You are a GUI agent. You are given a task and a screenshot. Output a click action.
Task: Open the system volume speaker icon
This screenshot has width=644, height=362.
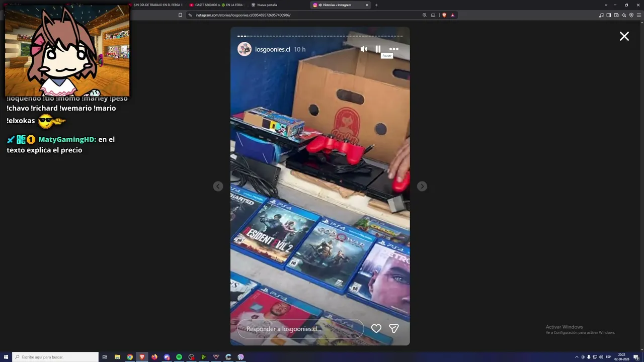pos(601,357)
